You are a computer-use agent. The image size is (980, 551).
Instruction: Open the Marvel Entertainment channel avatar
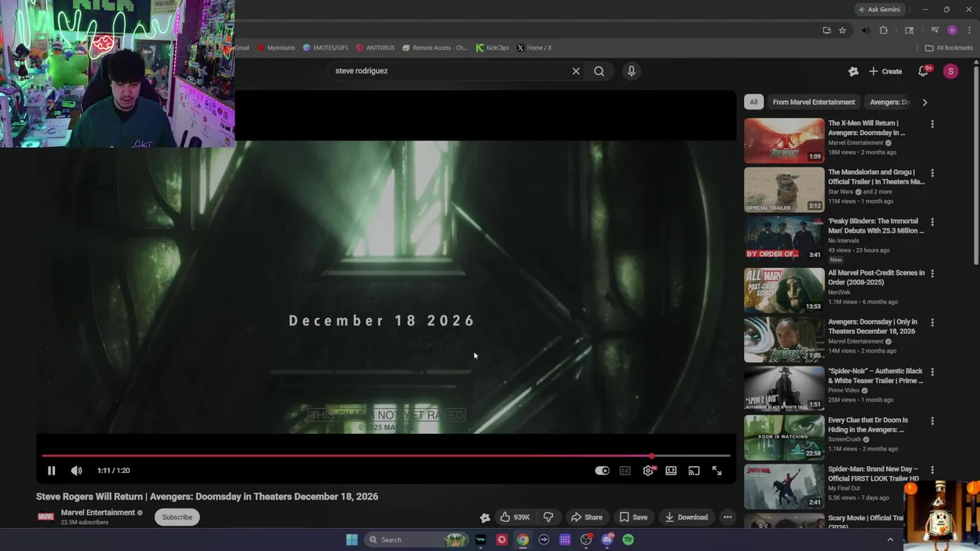tap(46, 517)
